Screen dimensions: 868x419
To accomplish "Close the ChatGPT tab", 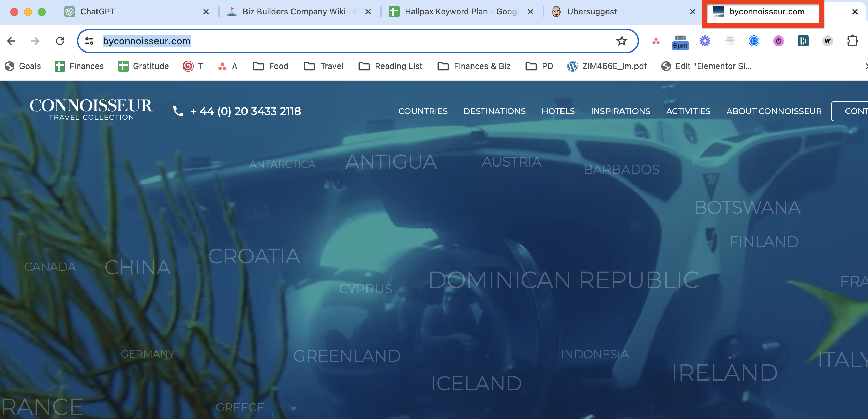I will 206,12.
